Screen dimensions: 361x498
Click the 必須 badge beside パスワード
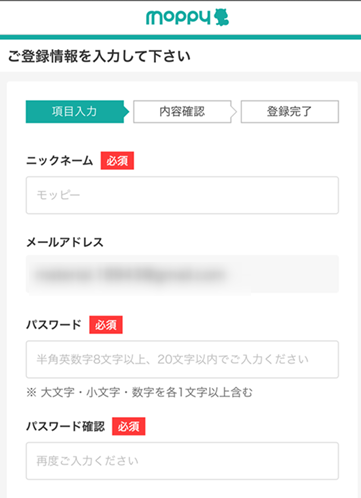[106, 325]
